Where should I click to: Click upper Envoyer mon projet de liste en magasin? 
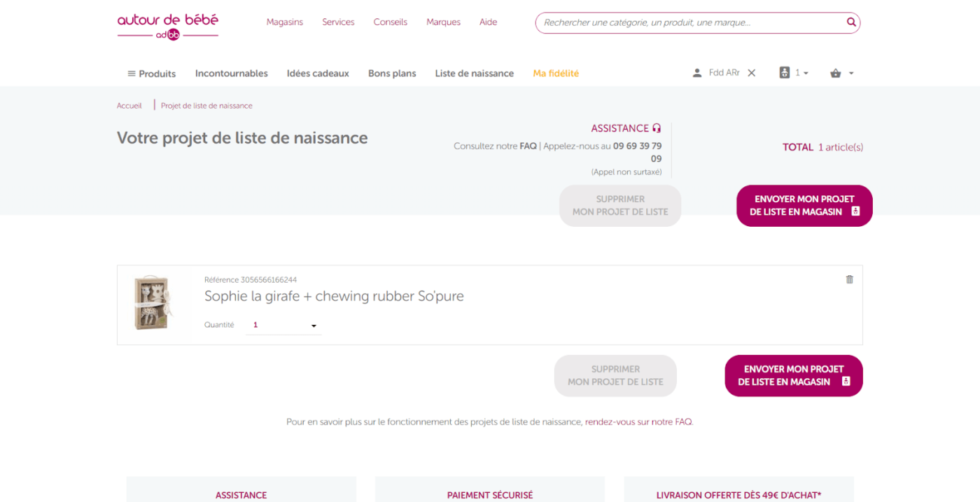pyautogui.click(x=804, y=205)
